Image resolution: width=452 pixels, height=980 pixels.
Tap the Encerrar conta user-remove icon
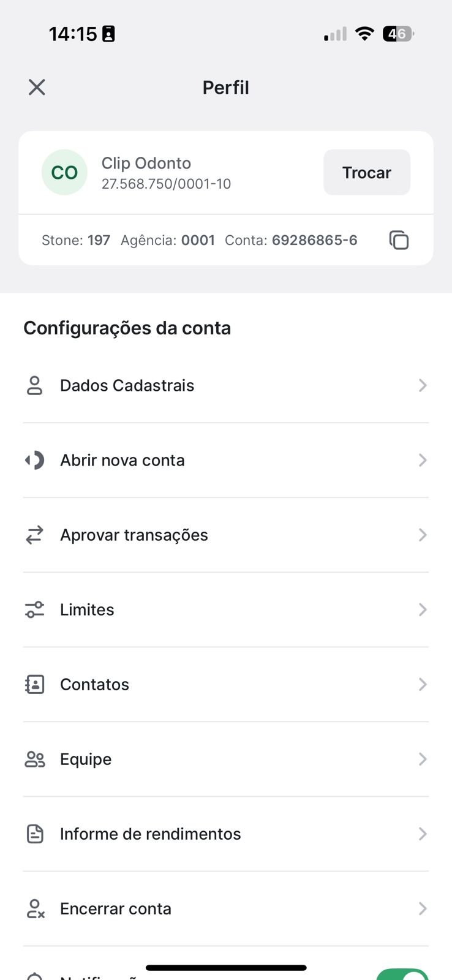[x=35, y=908]
